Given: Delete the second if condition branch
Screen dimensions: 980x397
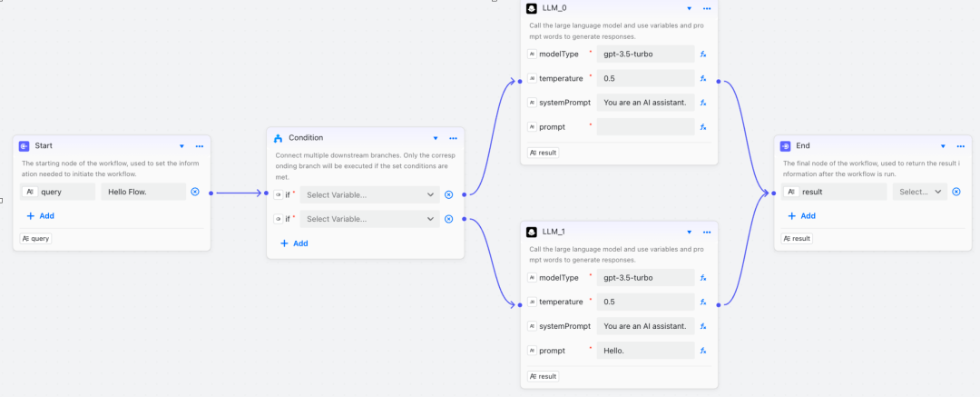Looking at the screenshot, I should (448, 219).
